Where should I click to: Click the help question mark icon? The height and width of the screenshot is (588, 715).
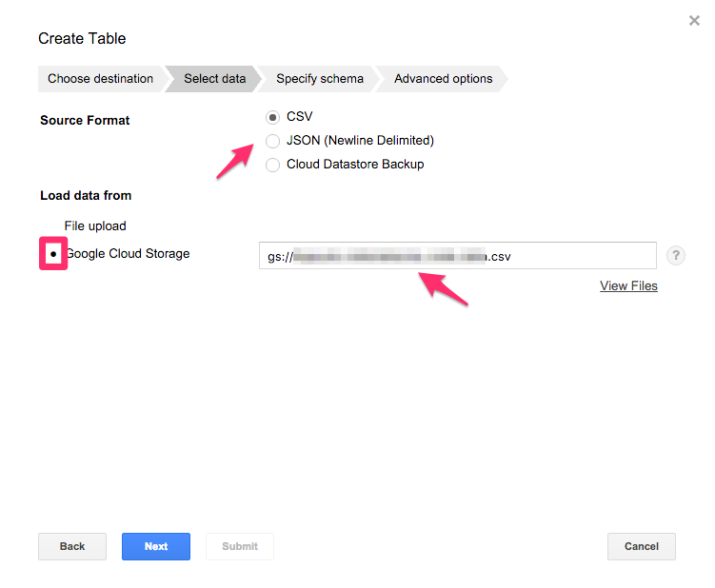(675, 255)
